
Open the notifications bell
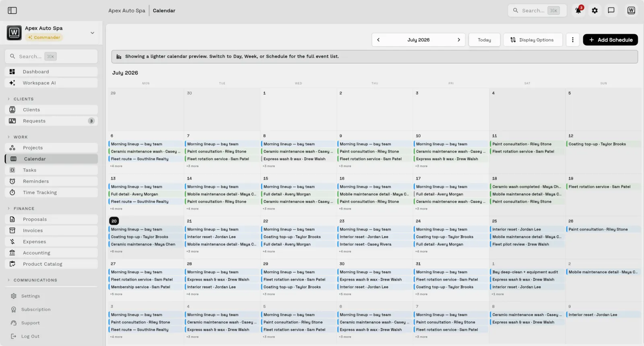pos(578,10)
